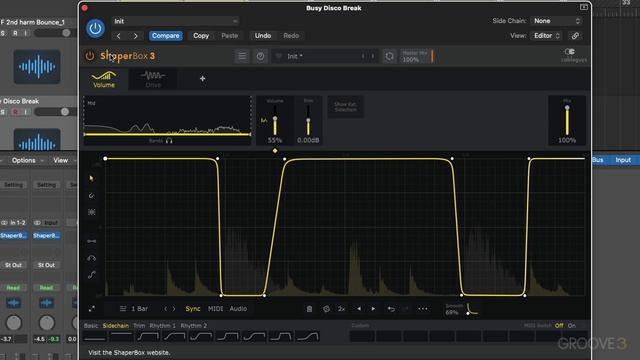
Task: Add a new shaper with plus icon
Action: (202, 78)
